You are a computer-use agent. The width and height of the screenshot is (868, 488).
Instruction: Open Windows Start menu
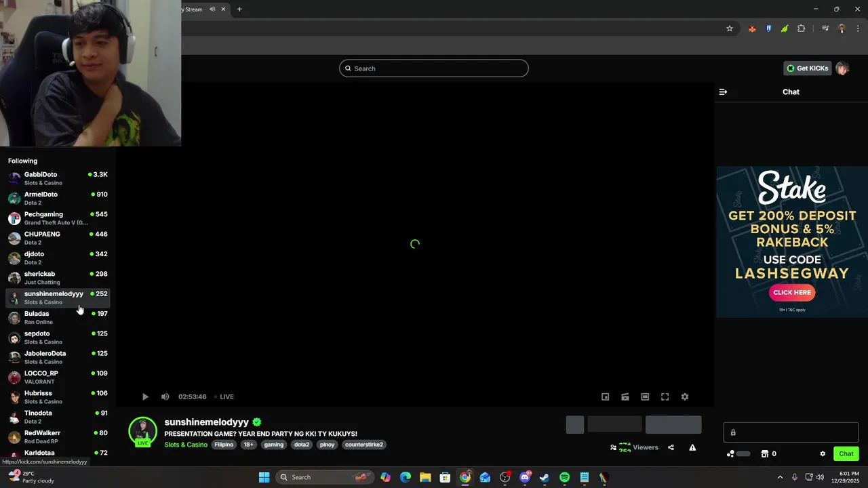click(264, 477)
